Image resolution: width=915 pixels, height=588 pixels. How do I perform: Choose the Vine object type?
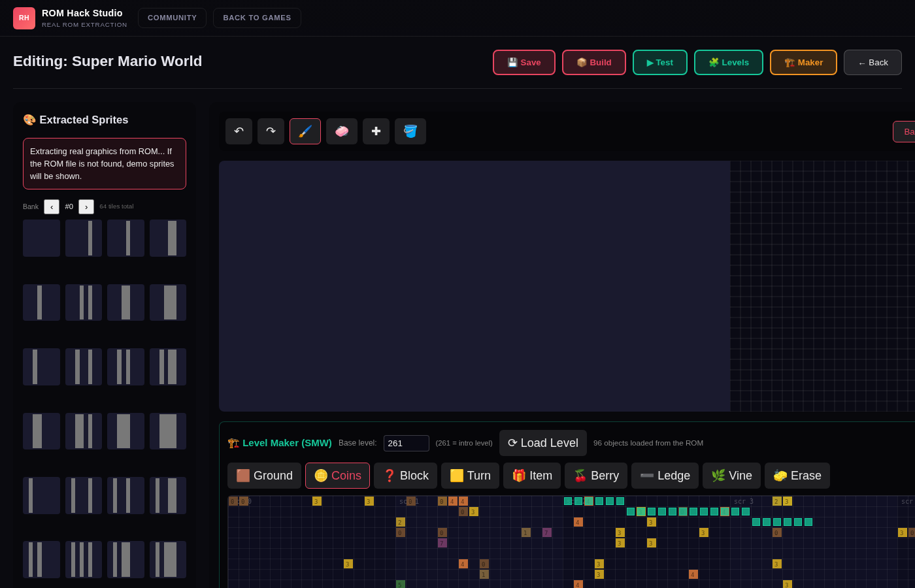[731, 476]
